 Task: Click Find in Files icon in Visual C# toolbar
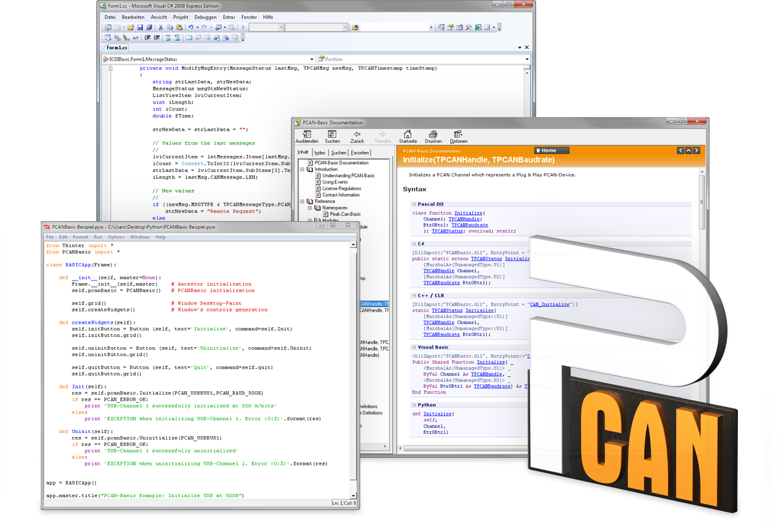[354, 27]
